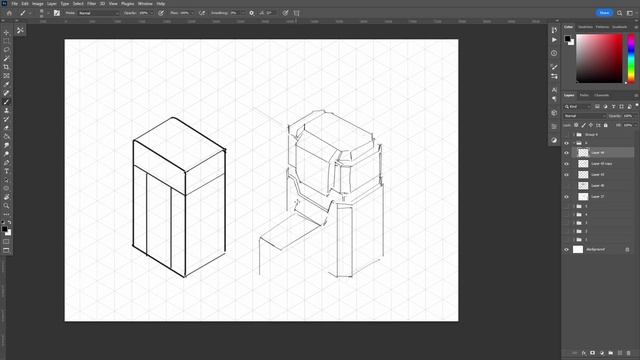Hide Layer 37 via its eye icon

click(x=566, y=197)
